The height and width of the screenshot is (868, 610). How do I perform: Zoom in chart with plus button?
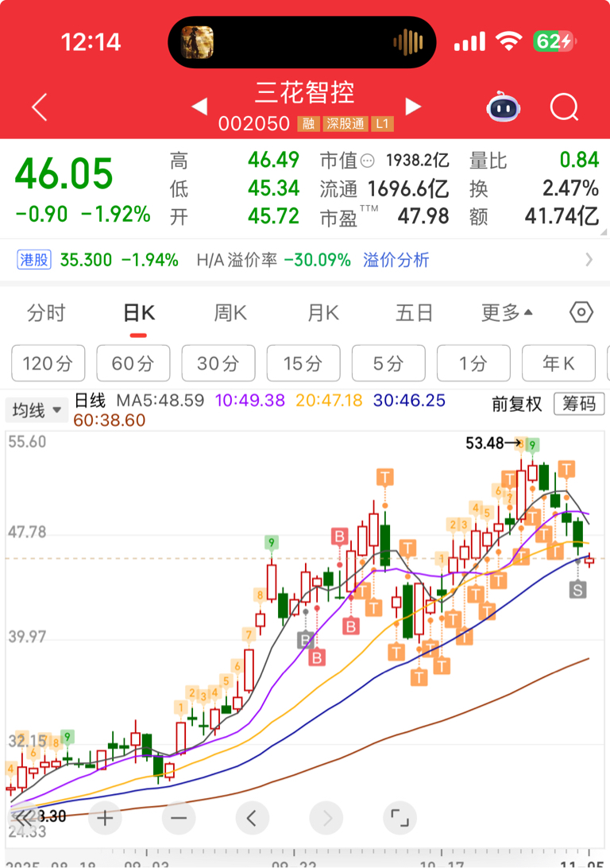point(105,818)
